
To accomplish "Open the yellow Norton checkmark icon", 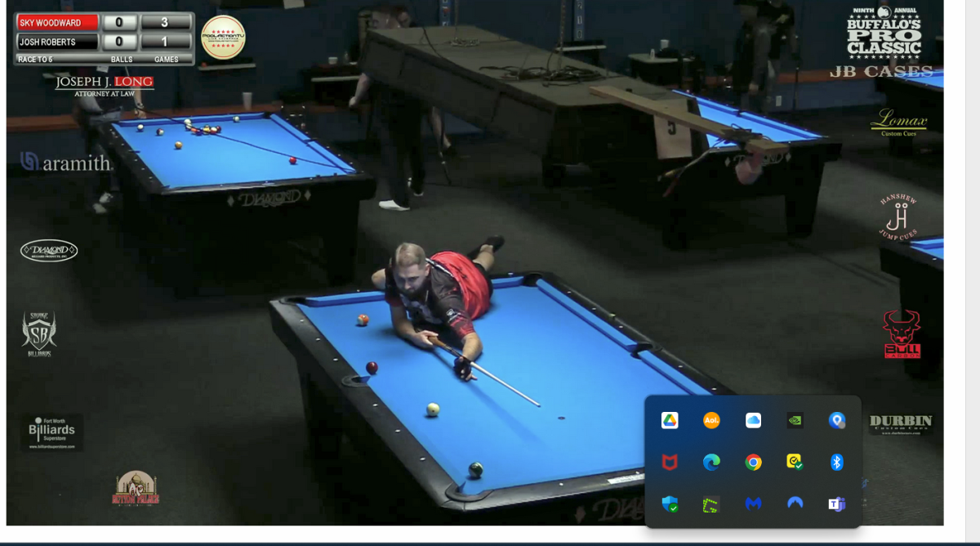I will tap(795, 463).
